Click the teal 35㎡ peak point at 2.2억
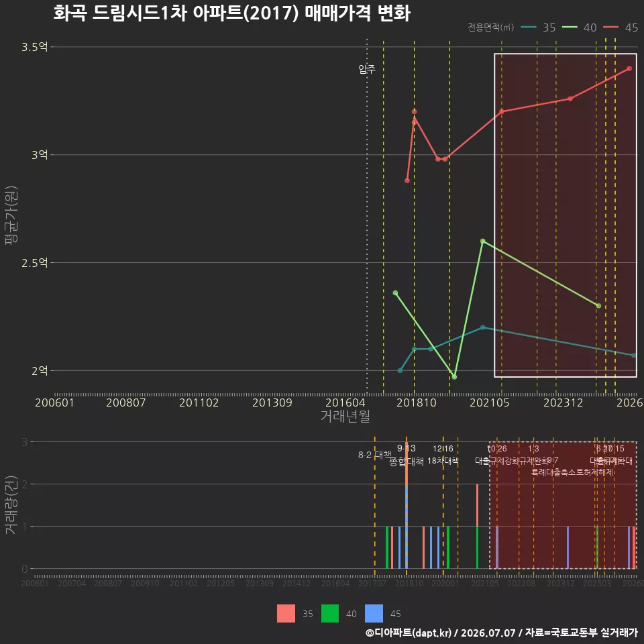Viewport: 644px width, 644px height. (x=482, y=327)
